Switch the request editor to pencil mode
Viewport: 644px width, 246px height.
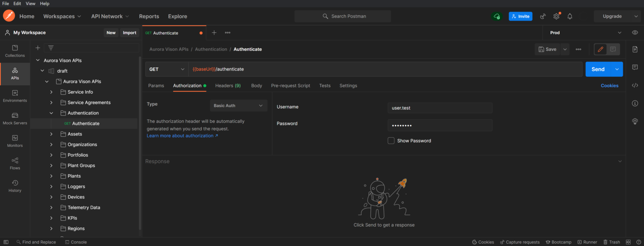click(x=600, y=49)
